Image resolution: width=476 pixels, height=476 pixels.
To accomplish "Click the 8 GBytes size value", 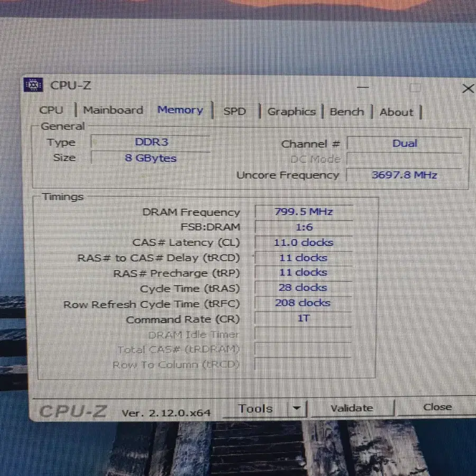I will (151, 158).
